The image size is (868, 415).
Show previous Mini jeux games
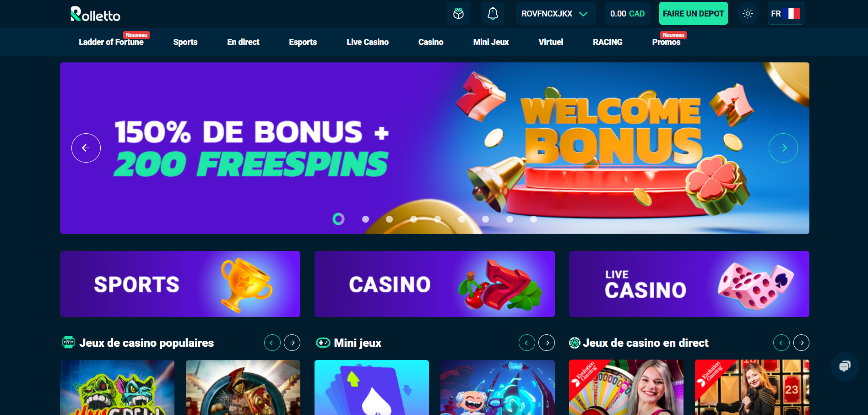point(527,343)
